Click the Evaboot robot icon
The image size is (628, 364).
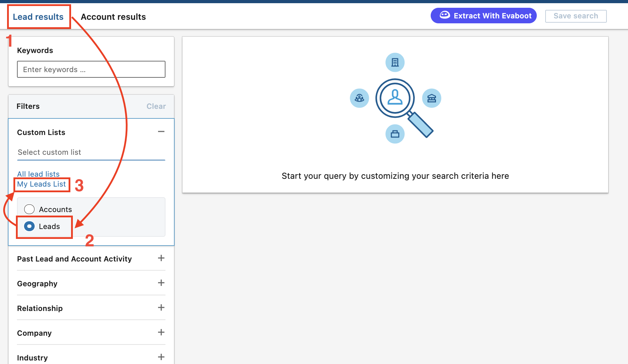(x=444, y=15)
